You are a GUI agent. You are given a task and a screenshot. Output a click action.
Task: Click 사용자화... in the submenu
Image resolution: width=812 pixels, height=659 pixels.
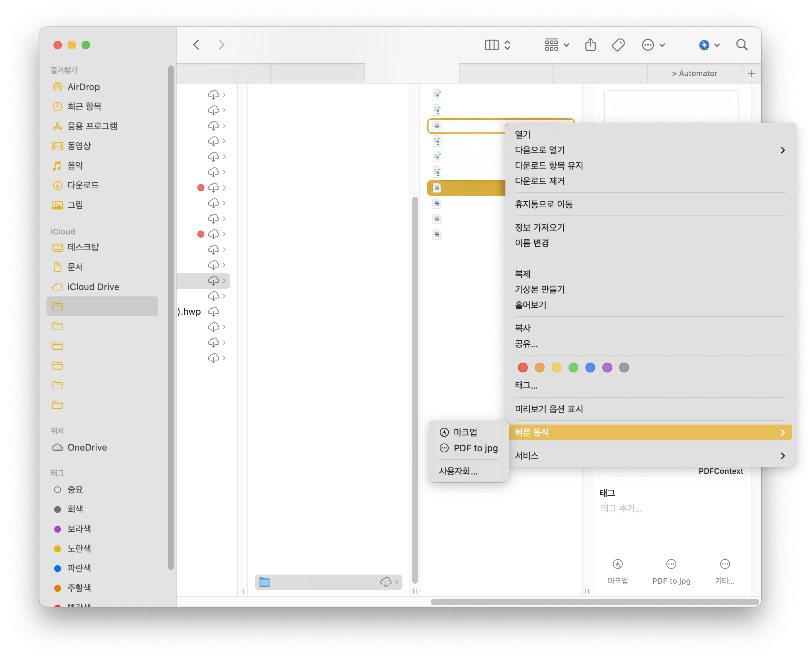(x=458, y=471)
